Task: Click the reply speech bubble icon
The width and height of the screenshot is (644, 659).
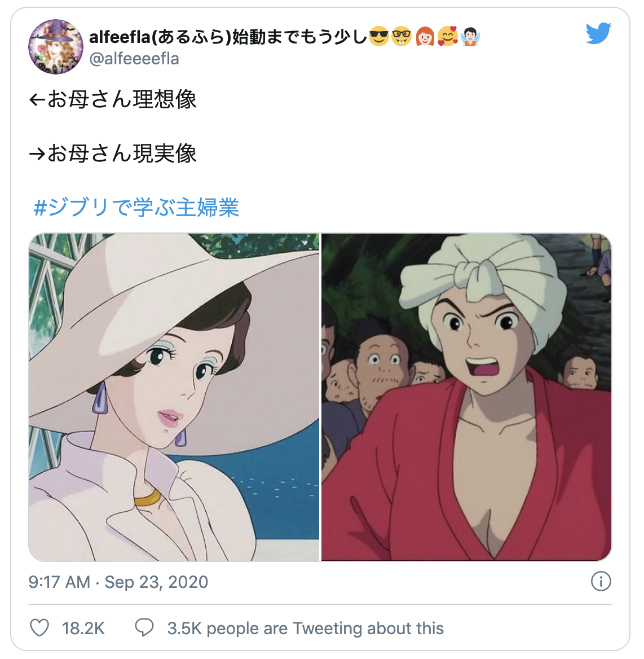Action: pos(144,628)
